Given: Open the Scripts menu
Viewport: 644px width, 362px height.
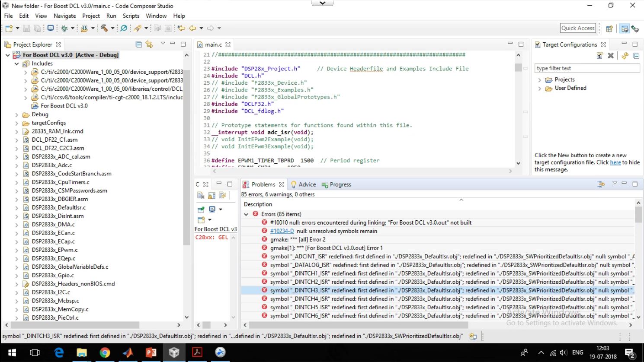Looking at the screenshot, I should pyautogui.click(x=131, y=16).
